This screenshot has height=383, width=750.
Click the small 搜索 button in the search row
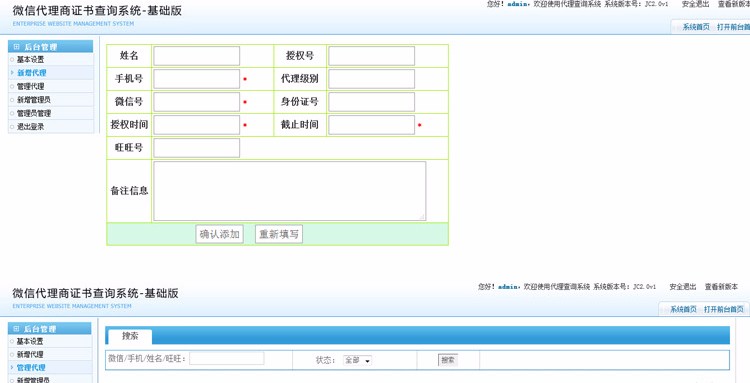448,360
